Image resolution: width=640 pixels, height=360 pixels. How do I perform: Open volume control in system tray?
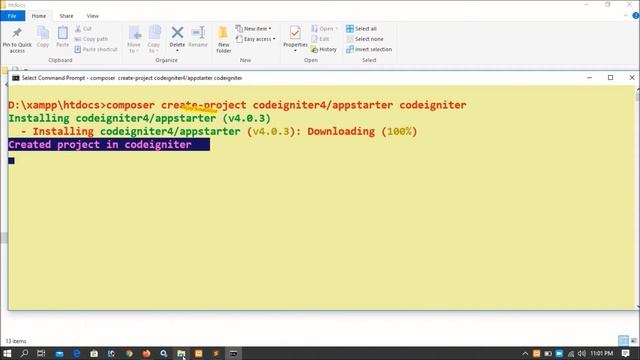pyautogui.click(x=582, y=353)
